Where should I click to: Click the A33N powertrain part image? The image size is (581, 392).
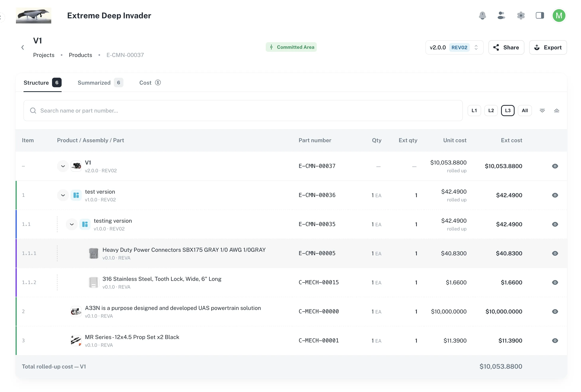[76, 311]
